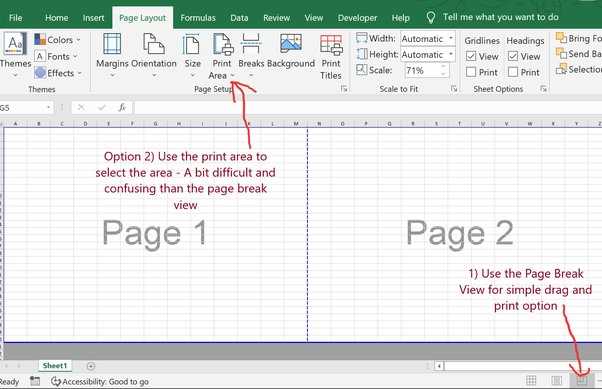The image size is (602, 389).
Task: Click the Tell me lightbulb icon
Action: point(431,17)
